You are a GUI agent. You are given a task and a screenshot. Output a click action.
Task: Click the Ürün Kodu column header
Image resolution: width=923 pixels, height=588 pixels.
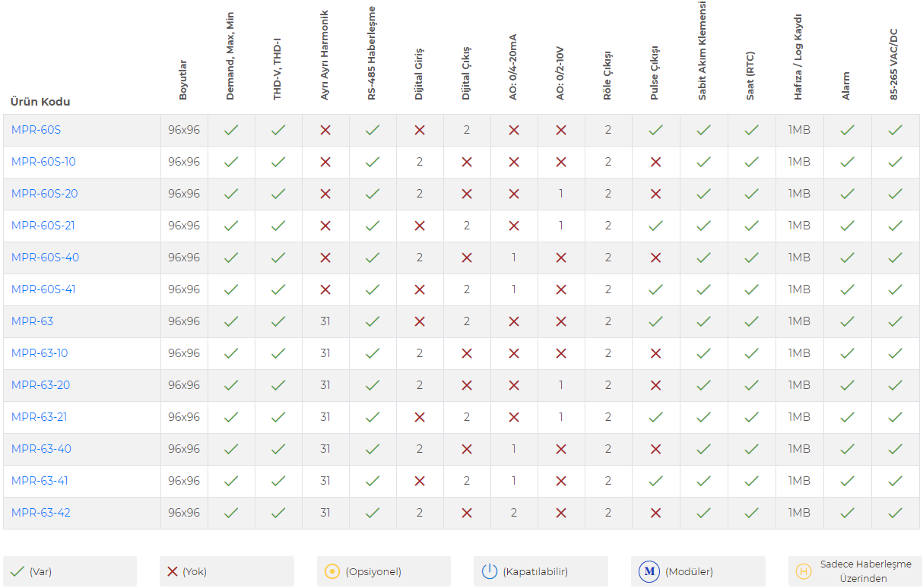click(40, 102)
